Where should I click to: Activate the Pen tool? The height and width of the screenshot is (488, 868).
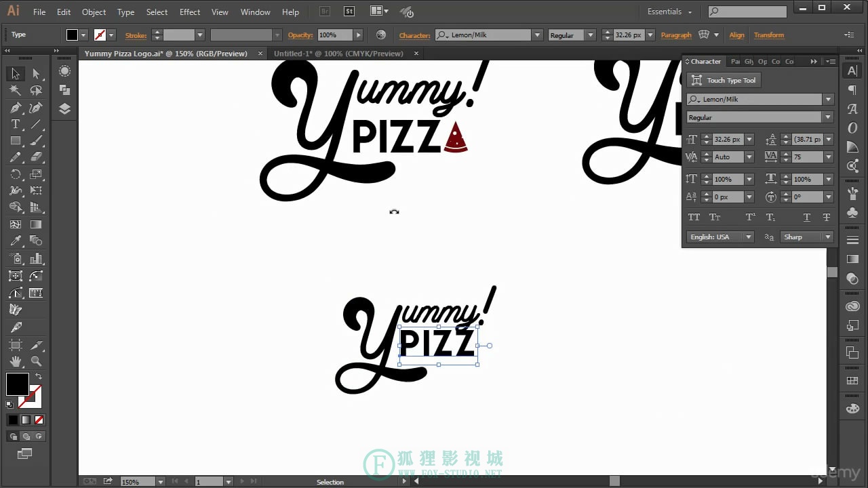click(16, 107)
